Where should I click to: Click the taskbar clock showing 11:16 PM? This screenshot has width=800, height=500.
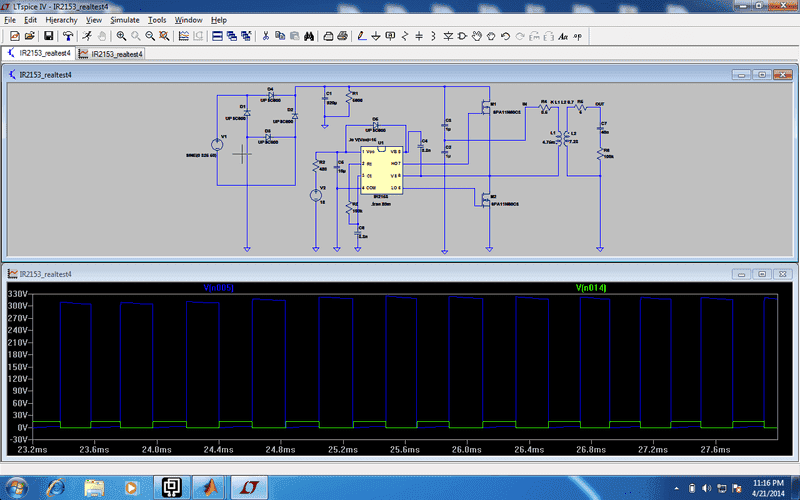tap(768, 488)
